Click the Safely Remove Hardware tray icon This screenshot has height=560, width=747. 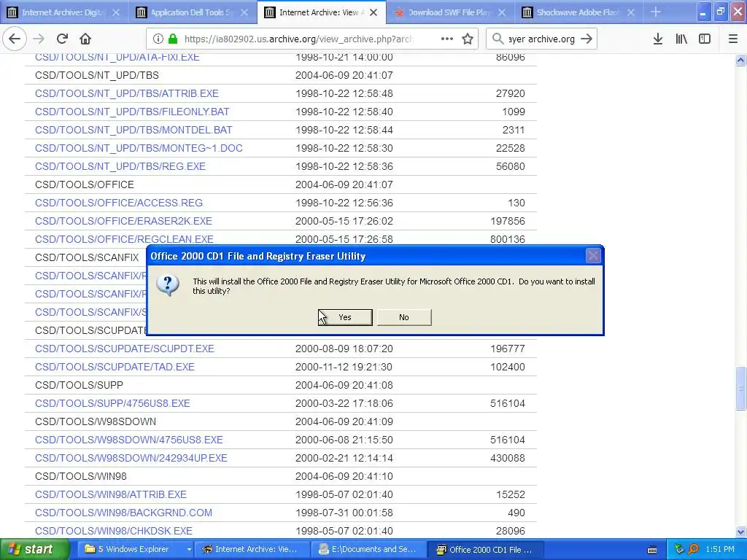[x=679, y=549]
